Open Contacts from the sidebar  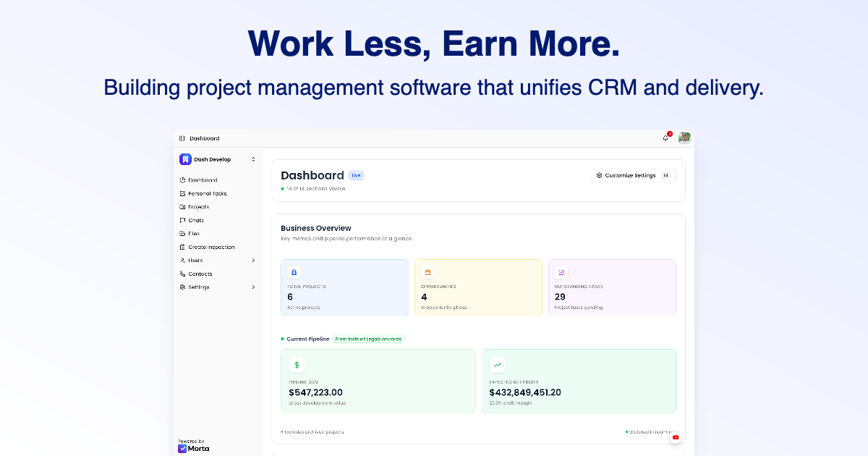tap(200, 274)
